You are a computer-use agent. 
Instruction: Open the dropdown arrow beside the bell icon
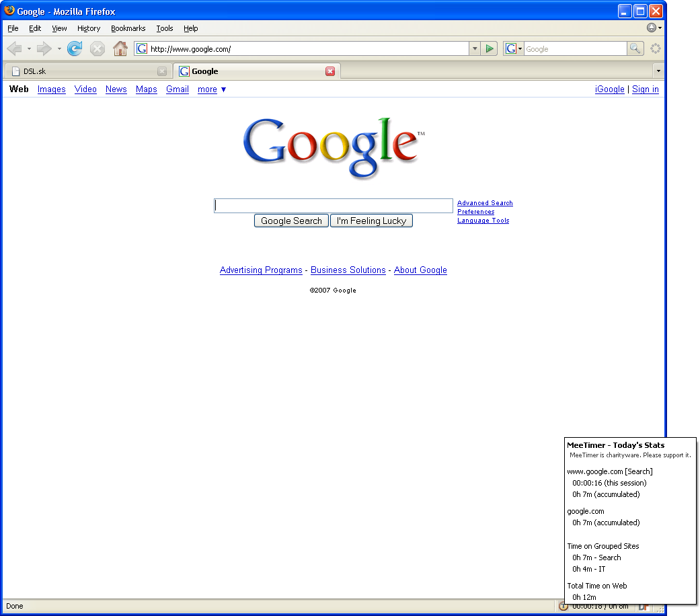pyautogui.click(x=660, y=28)
